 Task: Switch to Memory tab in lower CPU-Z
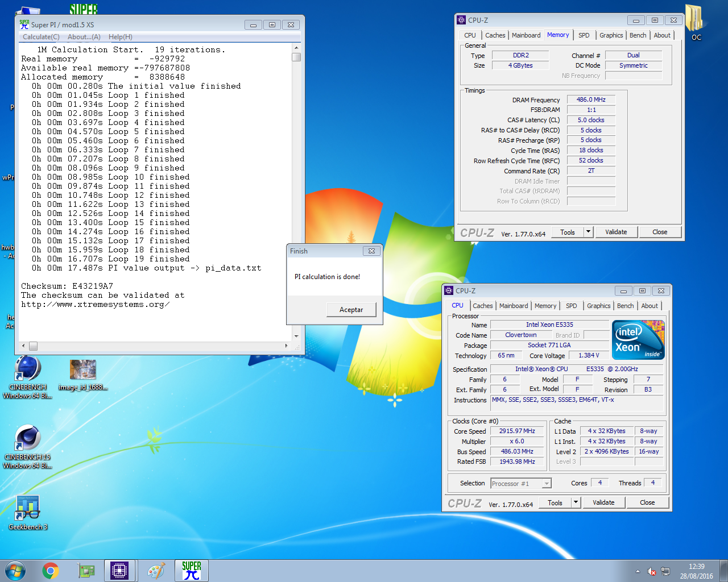(x=545, y=306)
